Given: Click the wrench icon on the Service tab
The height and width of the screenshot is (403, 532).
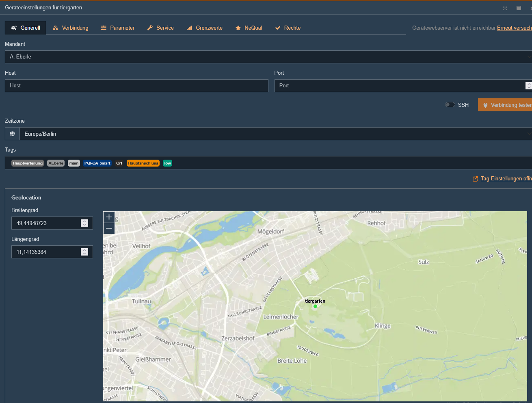Looking at the screenshot, I should [150, 28].
